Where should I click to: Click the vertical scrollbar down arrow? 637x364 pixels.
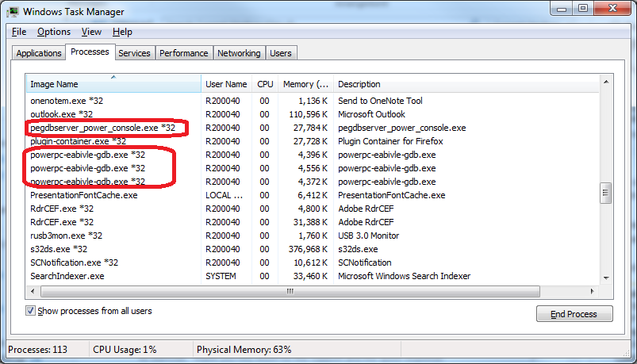(x=606, y=278)
